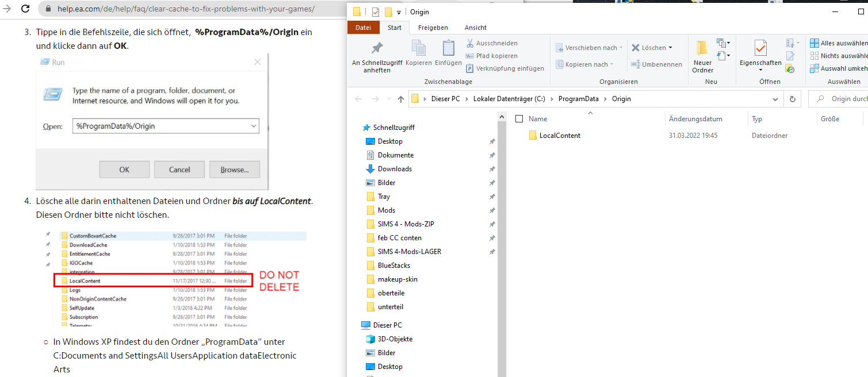Click the lock icon beside help.ea.com URL
The height and width of the screenshot is (377, 868).
tap(48, 9)
